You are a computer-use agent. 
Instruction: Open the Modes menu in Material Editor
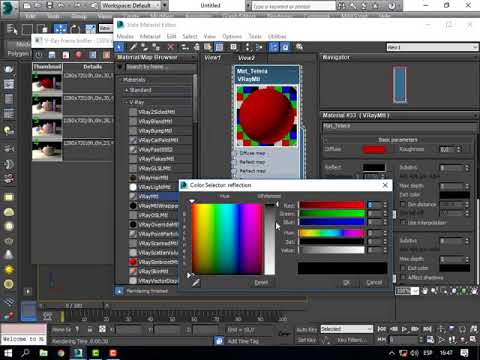pyautogui.click(x=125, y=36)
